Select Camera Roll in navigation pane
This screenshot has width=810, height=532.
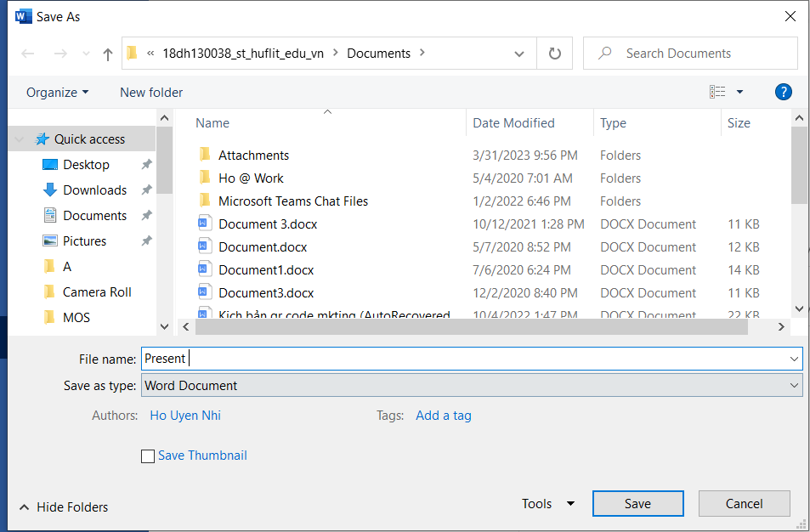pyautogui.click(x=97, y=292)
